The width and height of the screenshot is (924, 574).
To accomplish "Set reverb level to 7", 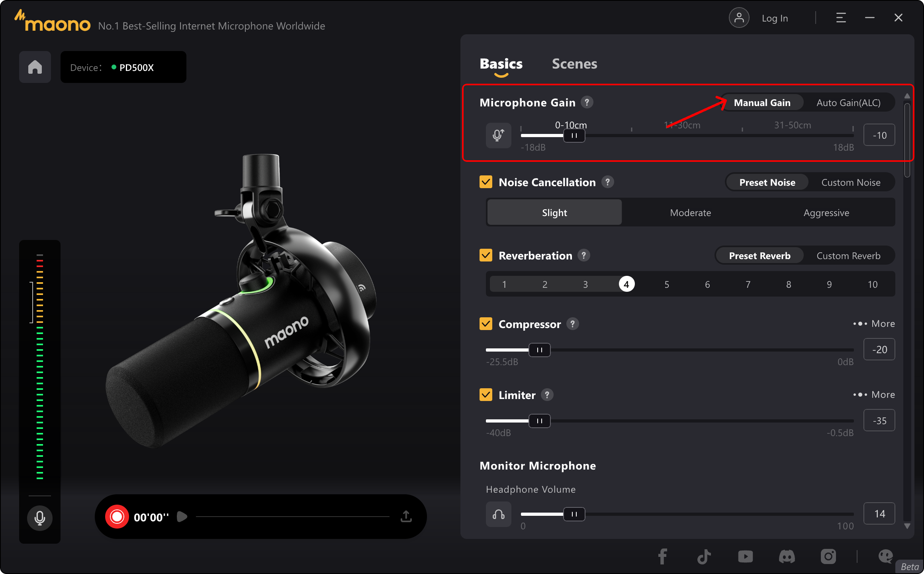I will (x=748, y=284).
